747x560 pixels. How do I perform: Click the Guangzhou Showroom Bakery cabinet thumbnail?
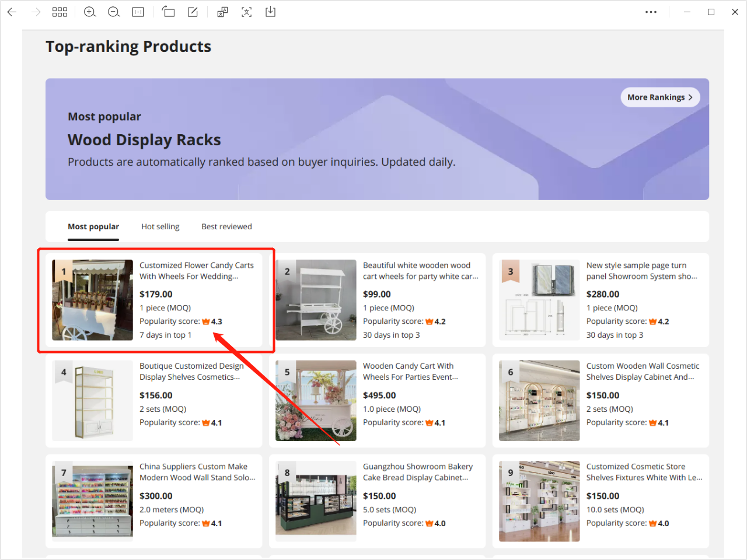[x=316, y=501]
